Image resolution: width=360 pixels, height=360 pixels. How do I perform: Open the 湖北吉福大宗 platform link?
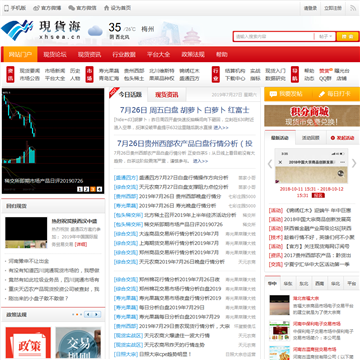[306, 298]
